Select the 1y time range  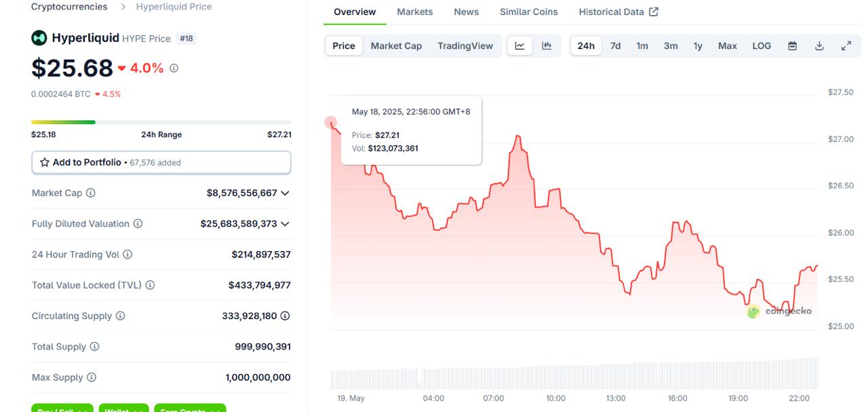coord(698,45)
